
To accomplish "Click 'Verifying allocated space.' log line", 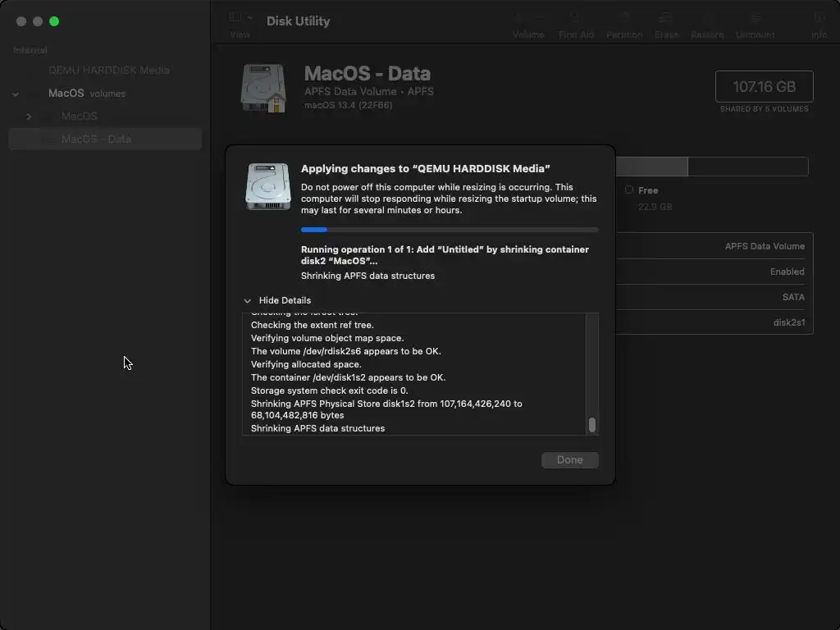I will pyautogui.click(x=306, y=364).
